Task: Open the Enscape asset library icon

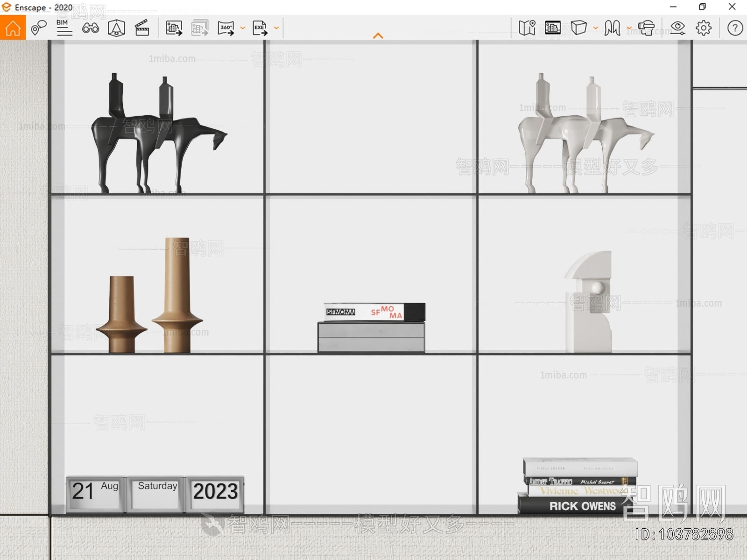Action: pyautogui.click(x=116, y=28)
